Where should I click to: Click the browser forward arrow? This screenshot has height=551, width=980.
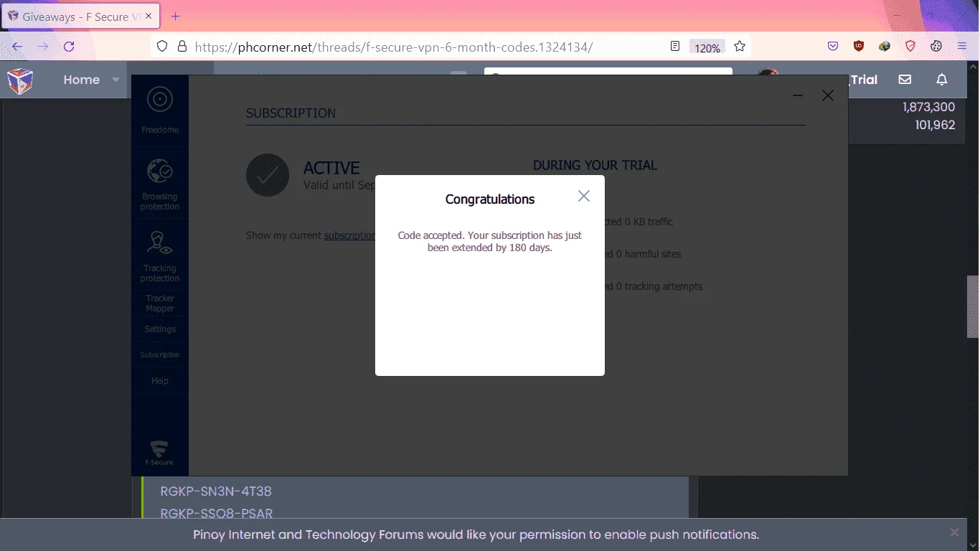tap(43, 47)
